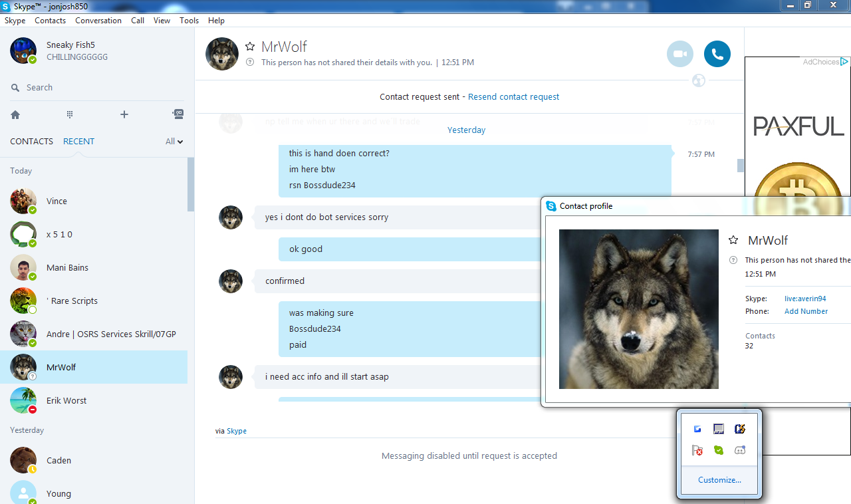Image resolution: width=851 pixels, height=504 pixels.
Task: Switch to the RECENT tab
Action: tap(78, 141)
